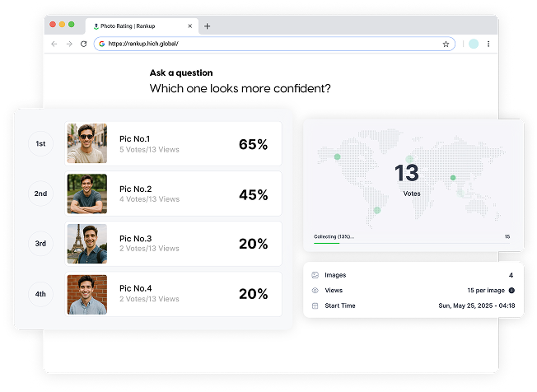This screenshot has height=392, width=537.
Task: Click the Pic No.1 title text
Action: [134, 138]
